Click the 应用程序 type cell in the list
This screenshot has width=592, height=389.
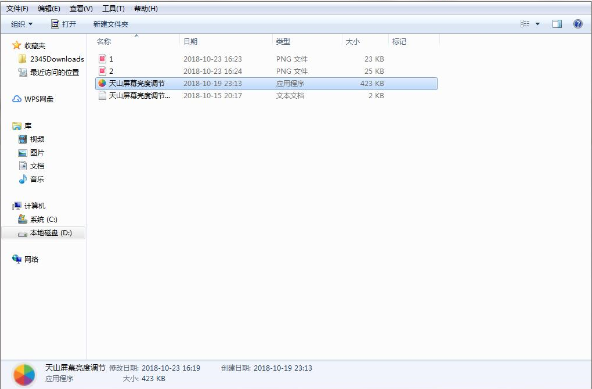click(290, 83)
